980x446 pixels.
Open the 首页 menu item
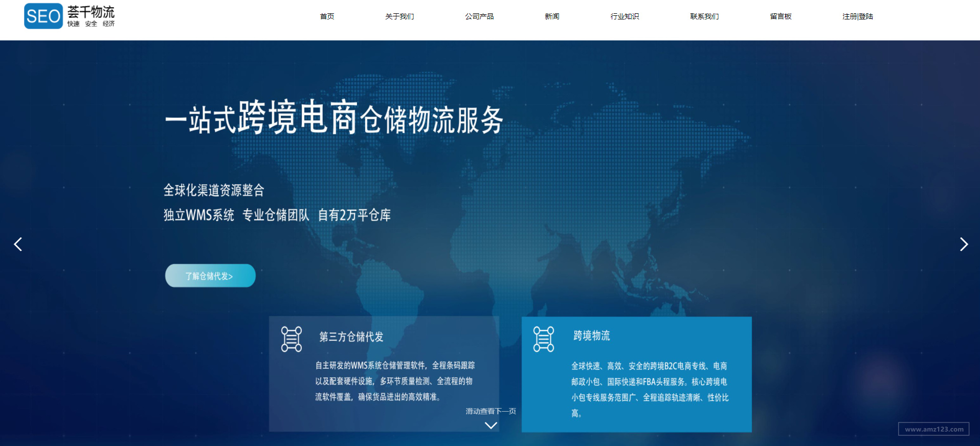pyautogui.click(x=327, y=16)
